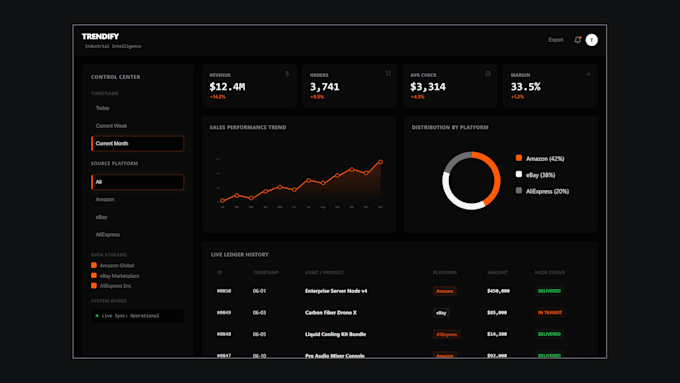Click the Export button
The image size is (680, 383).
pyautogui.click(x=556, y=40)
